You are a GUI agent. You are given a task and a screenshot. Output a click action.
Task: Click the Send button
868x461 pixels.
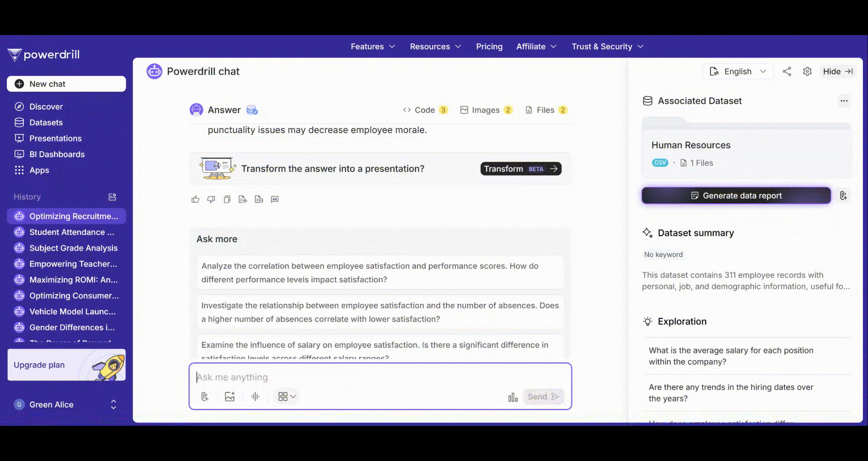pyautogui.click(x=543, y=397)
